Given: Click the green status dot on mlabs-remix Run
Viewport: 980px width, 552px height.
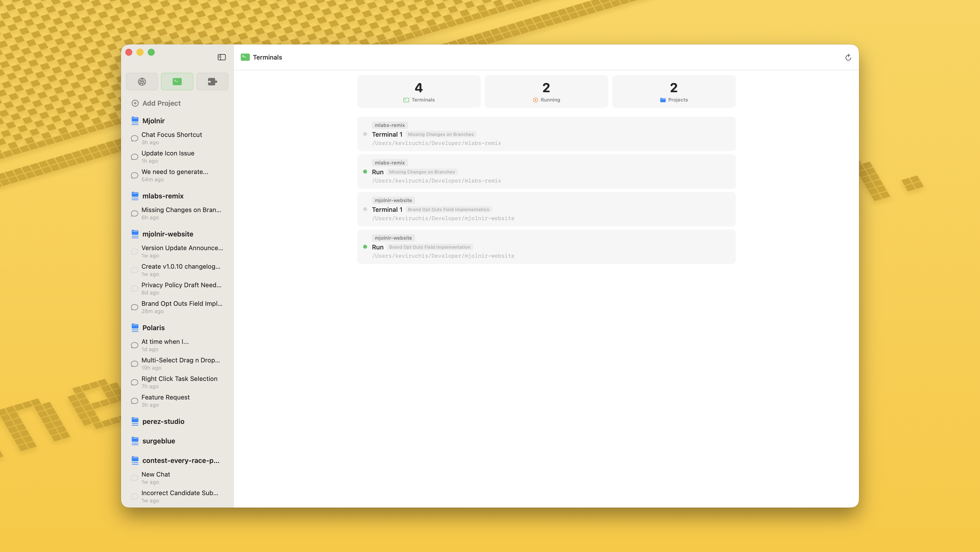Looking at the screenshot, I should (x=365, y=172).
